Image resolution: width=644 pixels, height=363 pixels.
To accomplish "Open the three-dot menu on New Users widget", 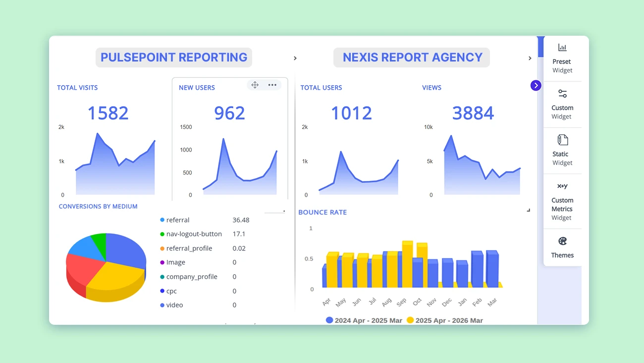I will (x=272, y=85).
